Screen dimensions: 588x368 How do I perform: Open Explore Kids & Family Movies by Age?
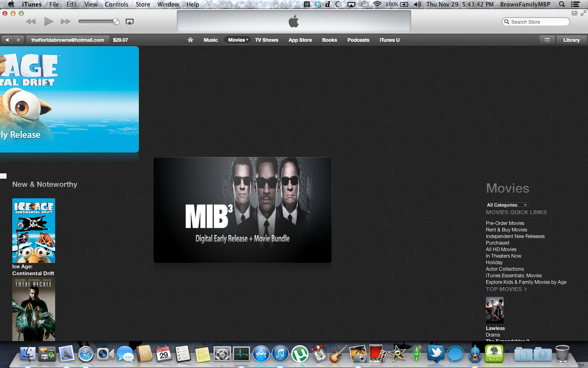click(x=526, y=282)
